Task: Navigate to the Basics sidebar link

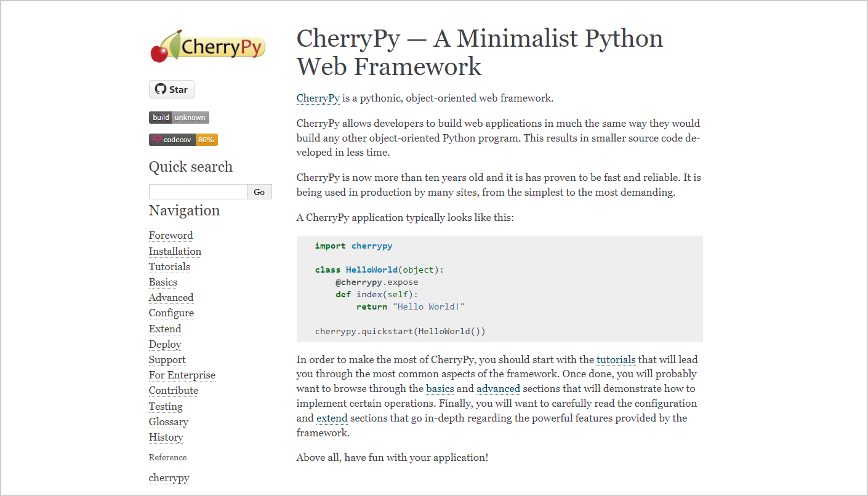Action: (x=163, y=282)
